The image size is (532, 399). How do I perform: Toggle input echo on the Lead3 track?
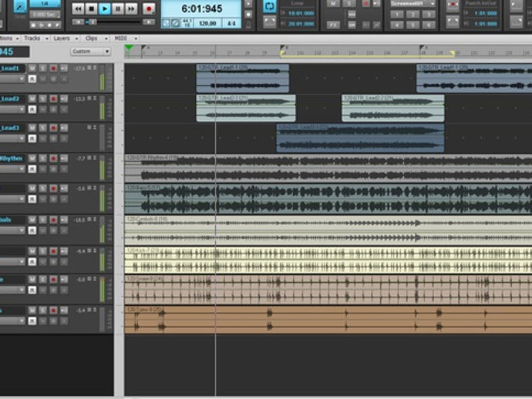(x=64, y=128)
